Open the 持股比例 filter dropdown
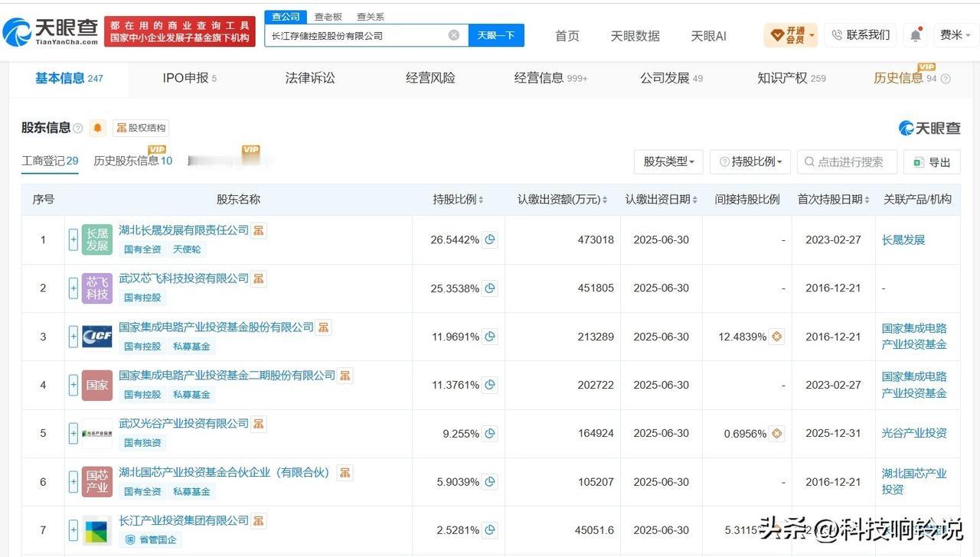 point(750,161)
